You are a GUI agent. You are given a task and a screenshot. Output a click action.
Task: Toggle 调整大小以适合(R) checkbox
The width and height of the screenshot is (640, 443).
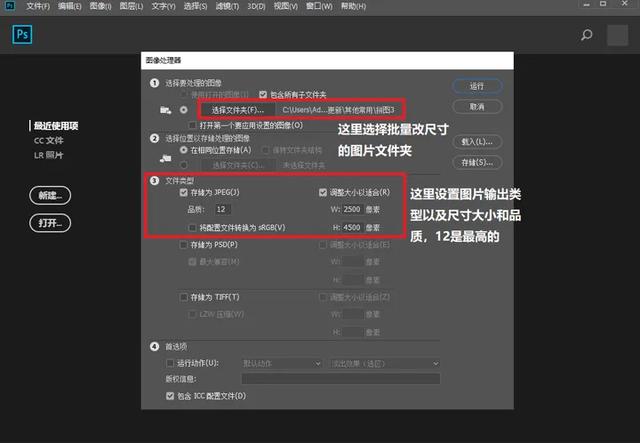(x=323, y=192)
